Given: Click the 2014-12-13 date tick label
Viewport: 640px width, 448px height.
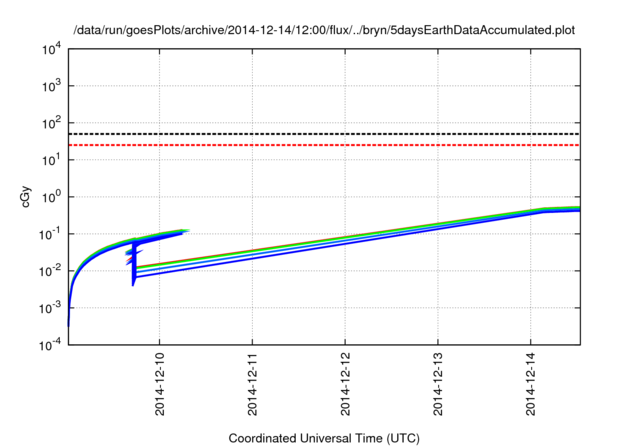Looking at the screenshot, I should pos(438,384).
